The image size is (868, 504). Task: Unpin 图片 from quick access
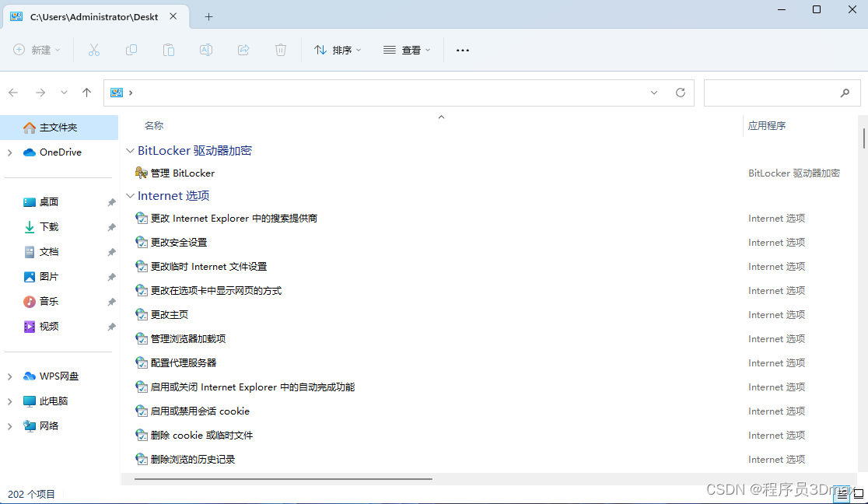click(111, 277)
